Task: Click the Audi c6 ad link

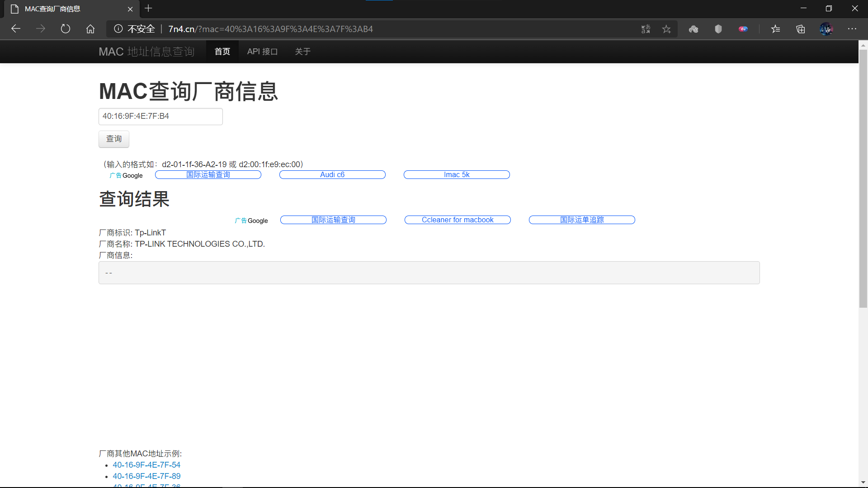Action: click(x=332, y=175)
